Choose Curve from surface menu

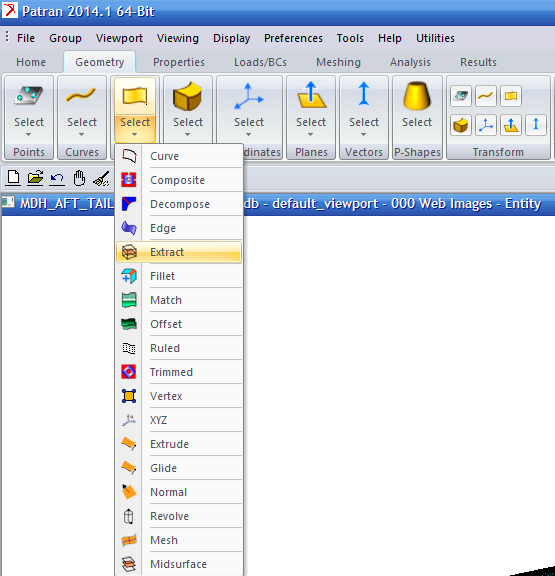click(x=179, y=156)
